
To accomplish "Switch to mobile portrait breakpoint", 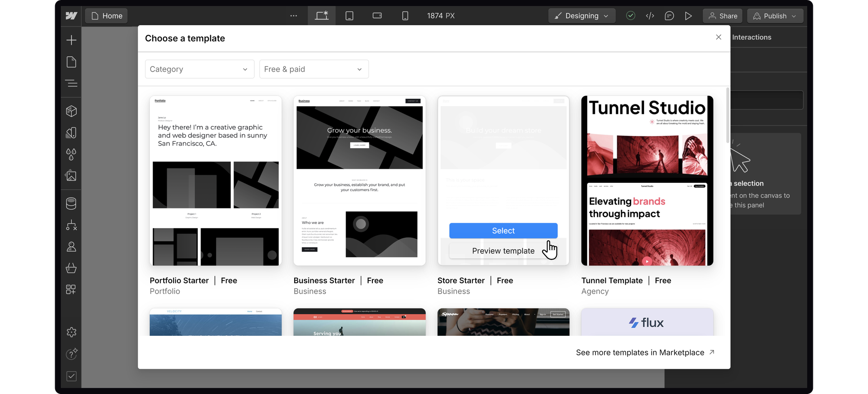I will click(x=405, y=16).
